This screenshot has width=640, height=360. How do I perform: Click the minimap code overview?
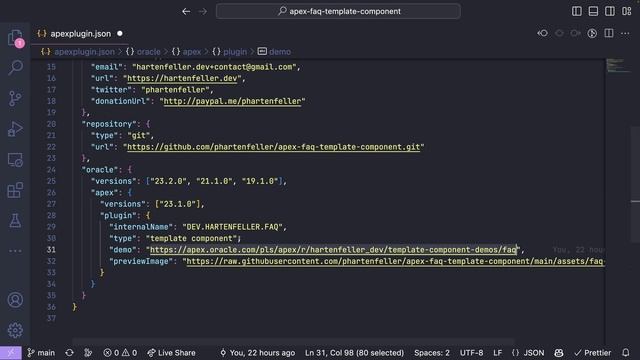(x=617, y=66)
